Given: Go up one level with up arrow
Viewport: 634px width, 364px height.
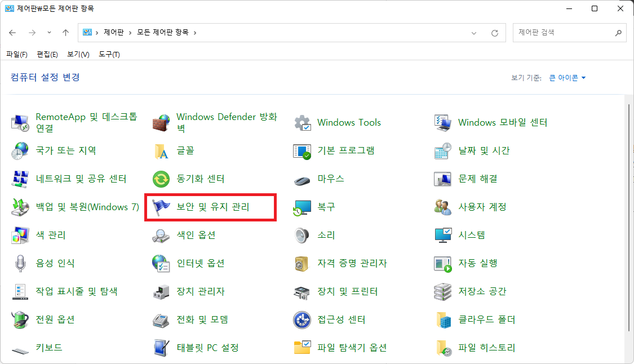Looking at the screenshot, I should (65, 33).
